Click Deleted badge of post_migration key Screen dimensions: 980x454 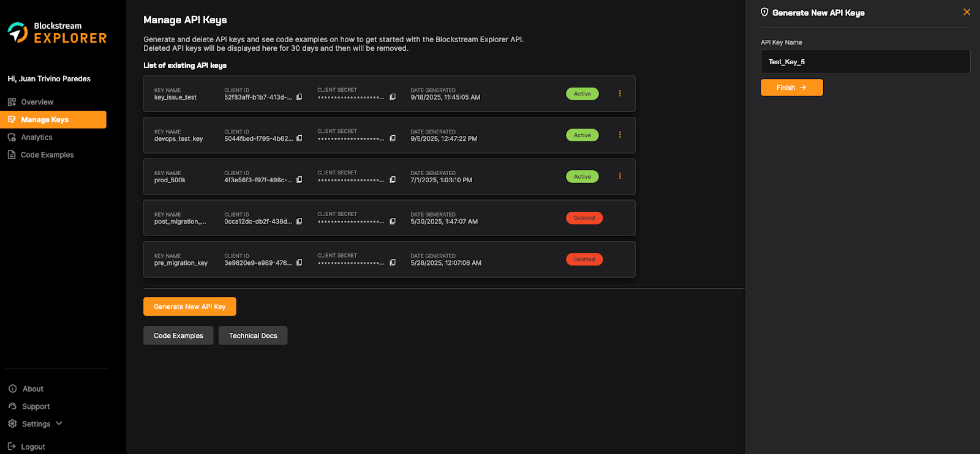(x=584, y=218)
